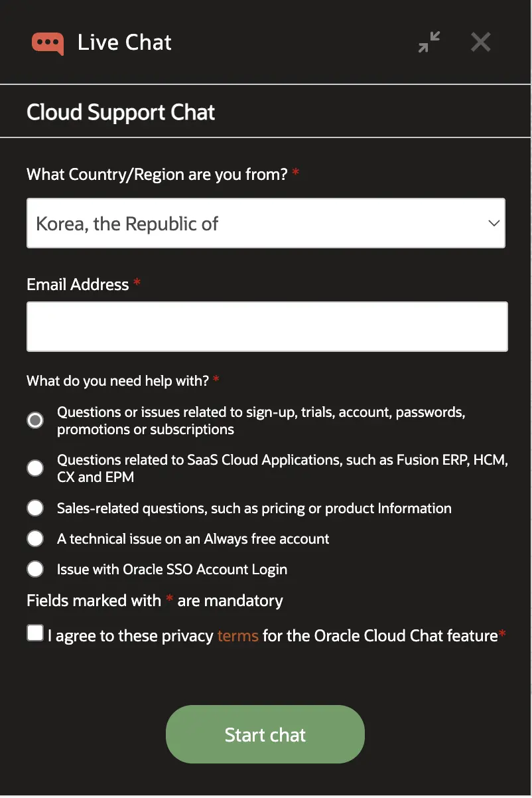The width and height of the screenshot is (532, 798).
Task: Select Issue with Oracle SSO Account Login
Action: (35, 569)
